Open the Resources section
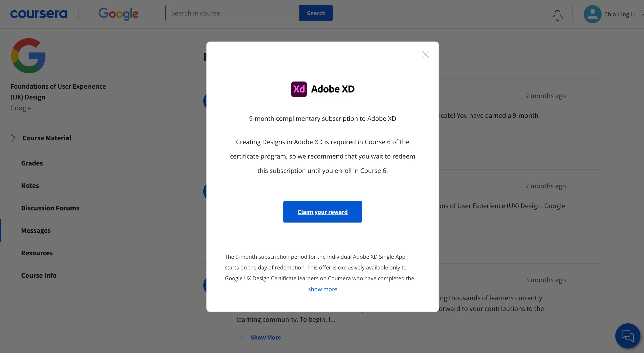The image size is (644, 353). [37, 253]
